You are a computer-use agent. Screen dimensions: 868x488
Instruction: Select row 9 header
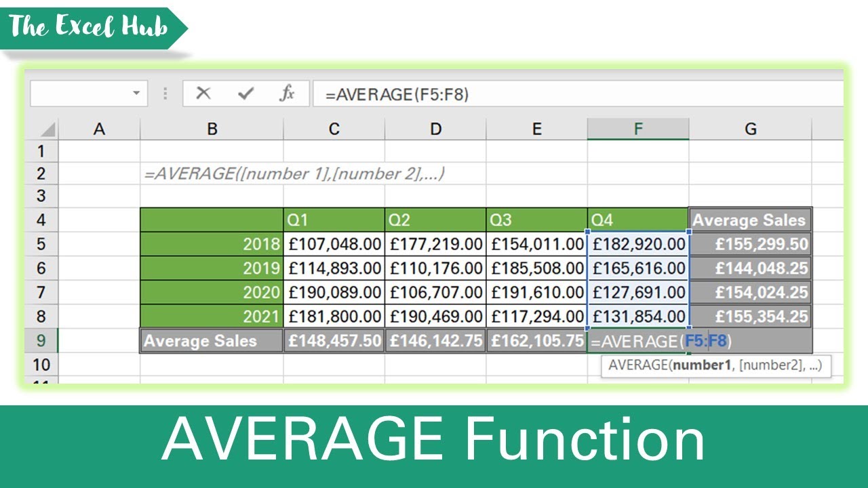(41, 340)
